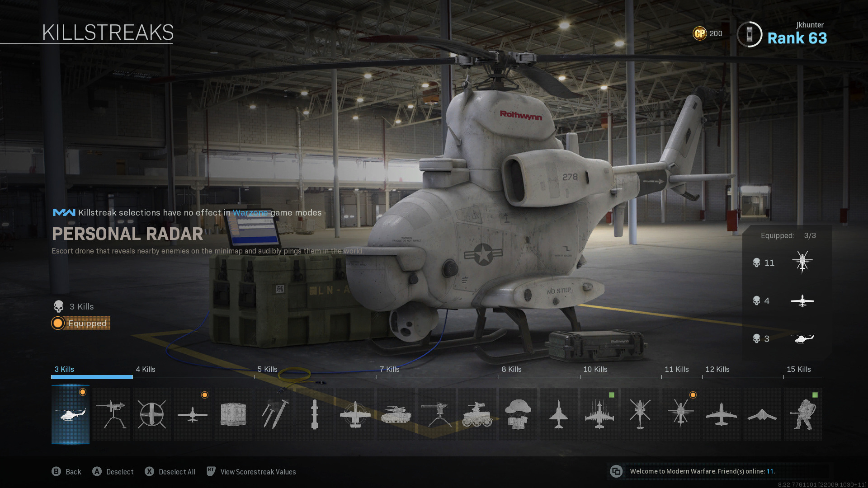Select the Support Helo killstreak icon
This screenshot has height=488, width=868.
681,414
